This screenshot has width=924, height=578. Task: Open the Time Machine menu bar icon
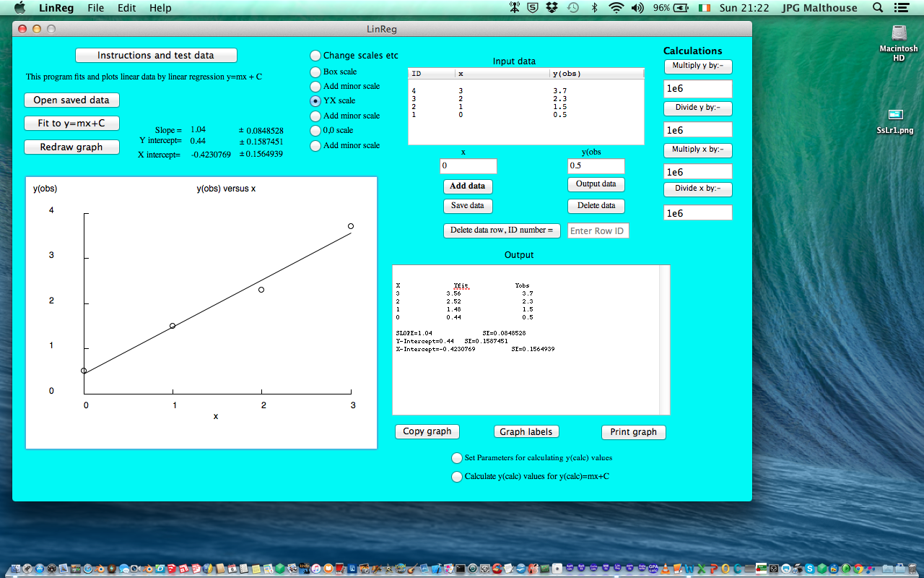573,8
